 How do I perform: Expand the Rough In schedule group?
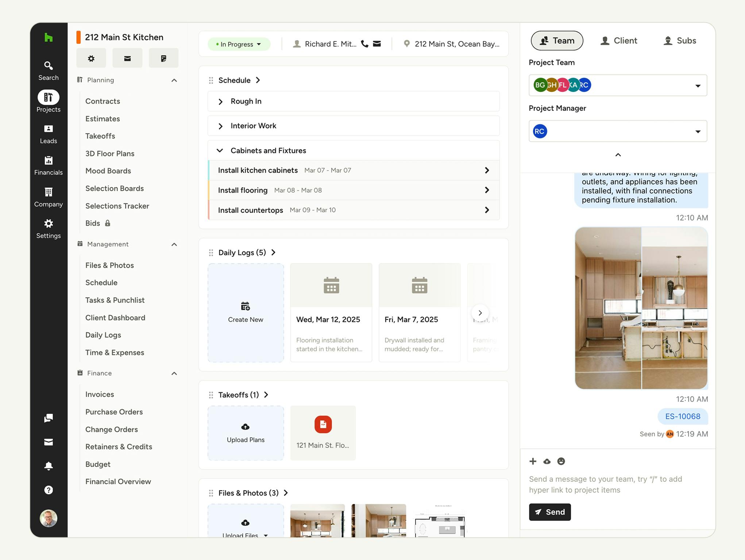coord(220,101)
